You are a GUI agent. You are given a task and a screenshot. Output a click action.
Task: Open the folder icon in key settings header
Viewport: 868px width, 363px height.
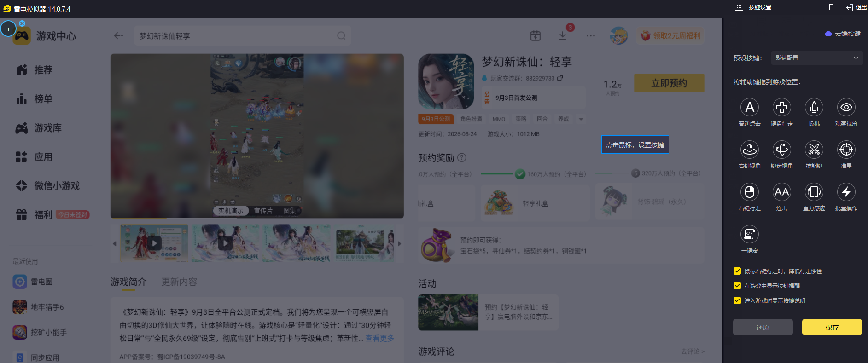pyautogui.click(x=833, y=7)
